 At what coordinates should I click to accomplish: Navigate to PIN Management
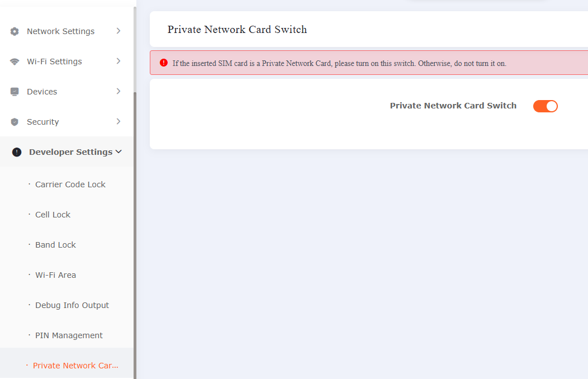coord(69,335)
